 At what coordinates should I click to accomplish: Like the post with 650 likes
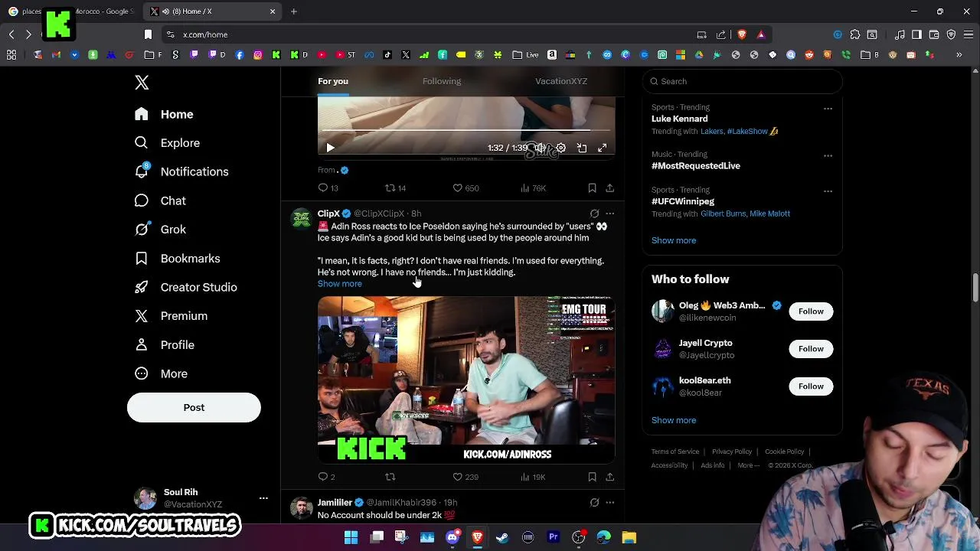465,187
